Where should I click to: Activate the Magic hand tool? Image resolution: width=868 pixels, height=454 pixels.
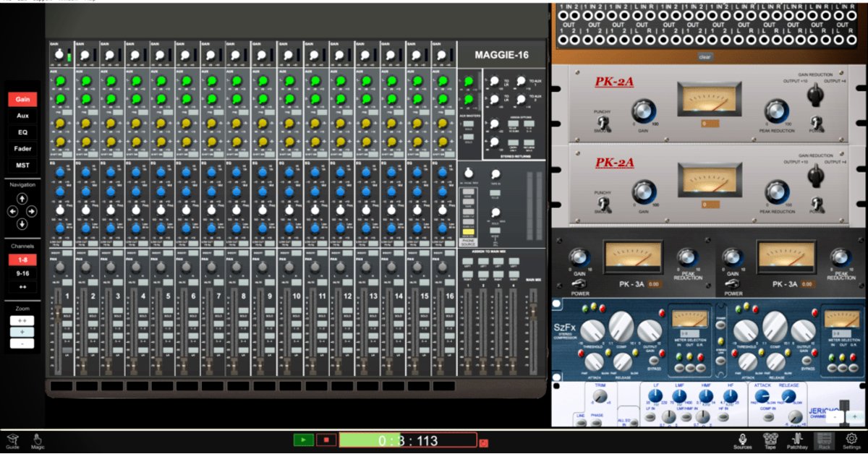pyautogui.click(x=38, y=440)
